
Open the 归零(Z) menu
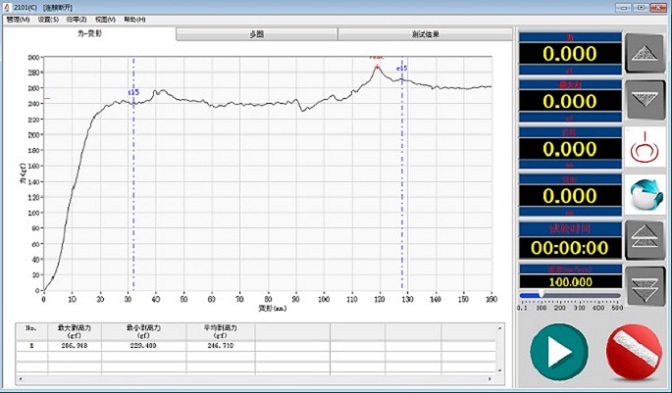tap(76, 20)
